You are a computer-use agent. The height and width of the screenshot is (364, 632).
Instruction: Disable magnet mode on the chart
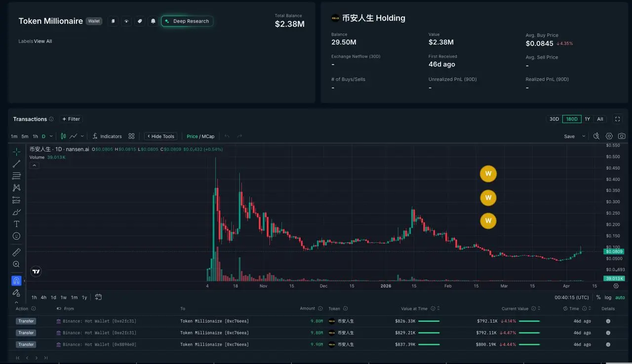pos(16,280)
